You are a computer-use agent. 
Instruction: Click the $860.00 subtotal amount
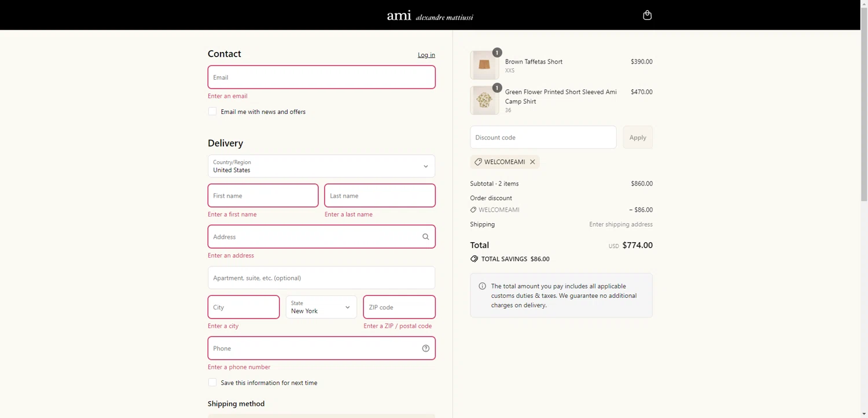point(642,184)
